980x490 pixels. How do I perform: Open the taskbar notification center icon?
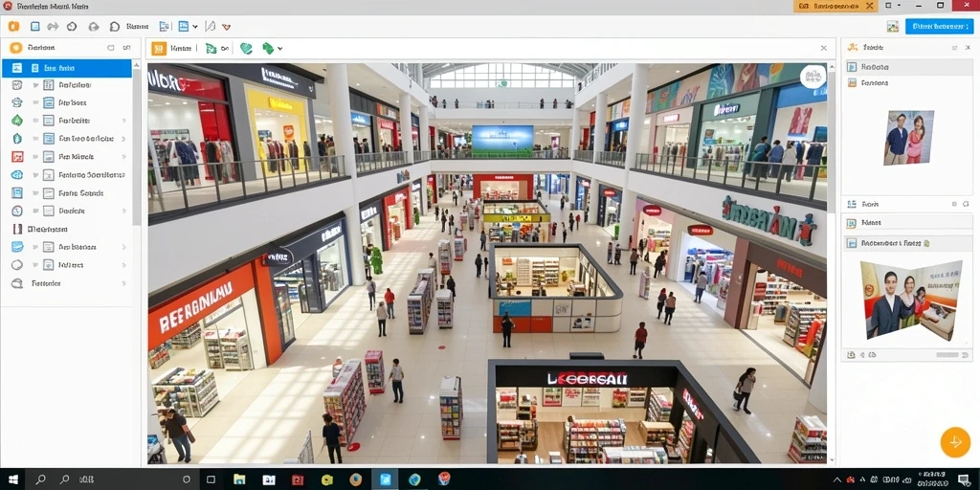(964, 479)
